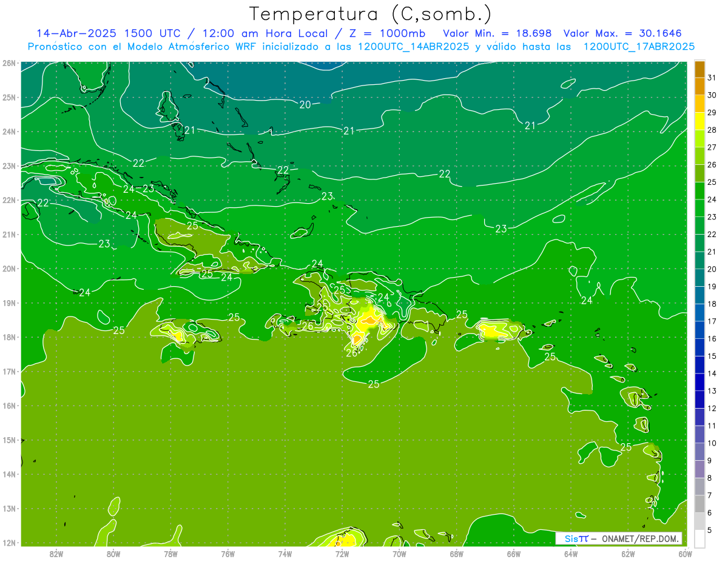Click the legend scale value "31"

point(712,77)
